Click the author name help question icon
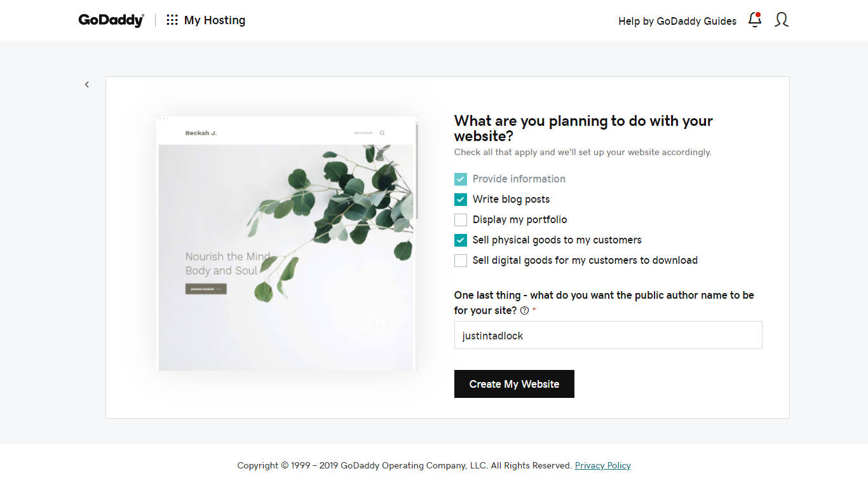Screen dimensions: 868x485 (x=524, y=311)
